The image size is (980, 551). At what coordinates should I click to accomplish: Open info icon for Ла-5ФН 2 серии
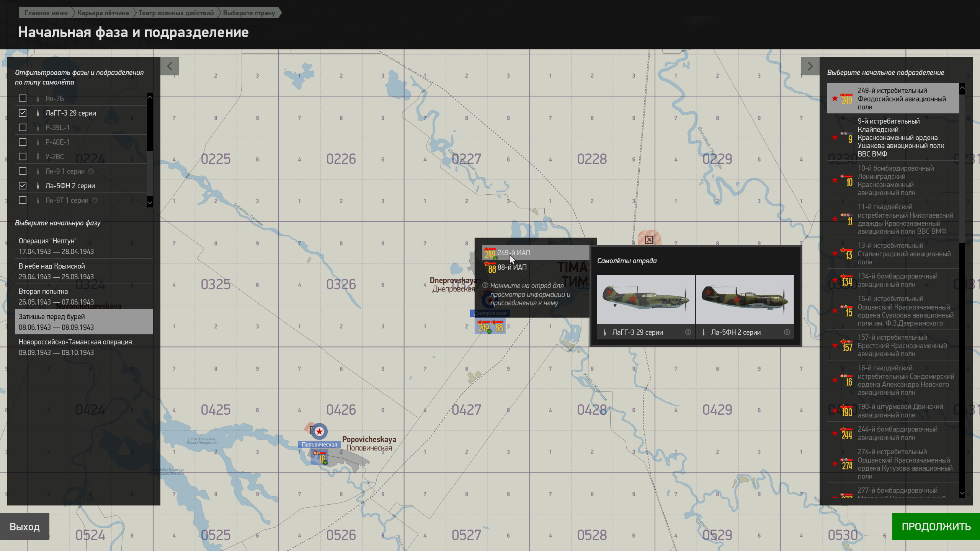click(787, 332)
